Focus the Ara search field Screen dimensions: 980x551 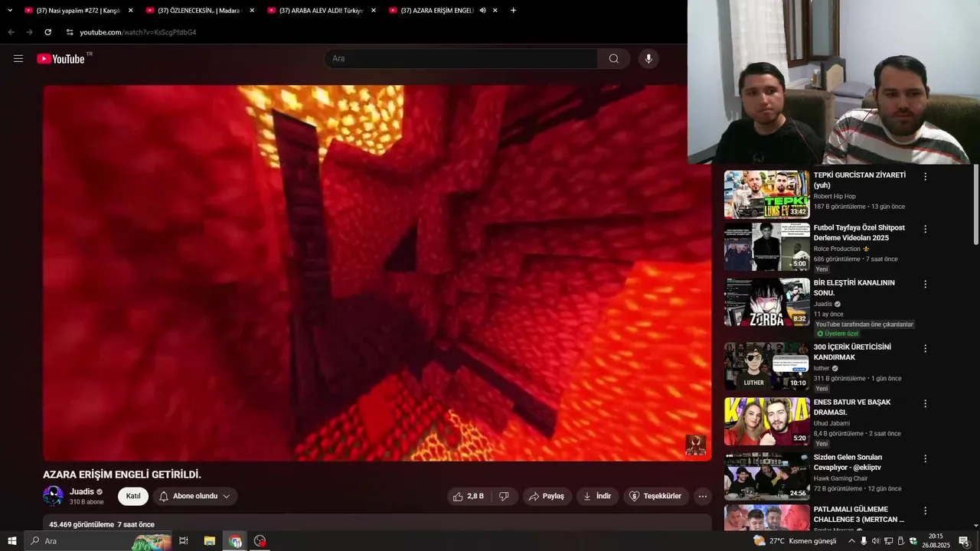click(462, 58)
